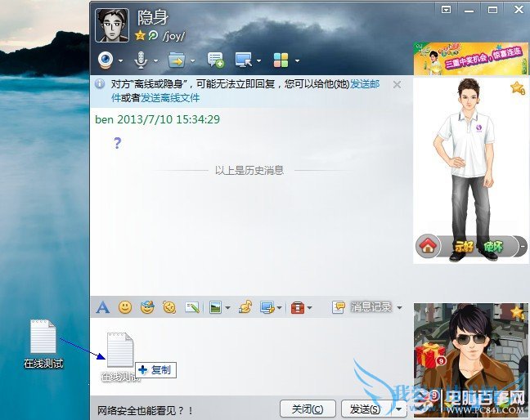
Task: Click message header ben 2013/7/10 15:34:29
Action: pyautogui.click(x=158, y=119)
